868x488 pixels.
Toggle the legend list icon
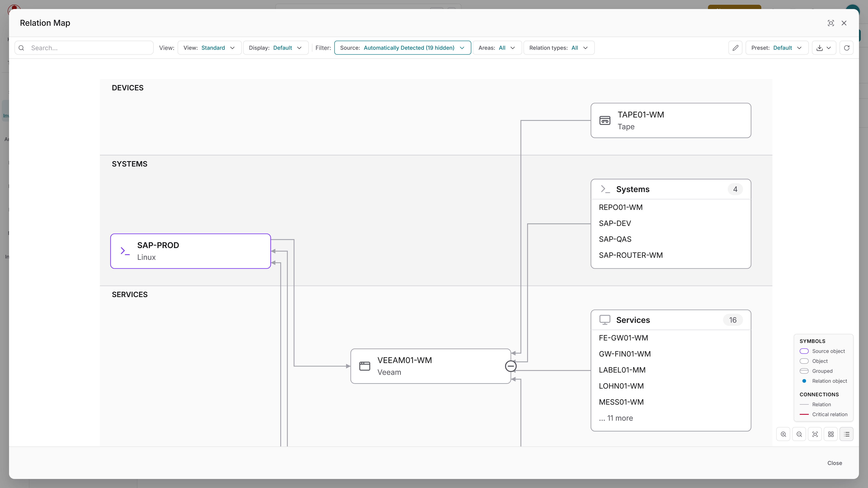847,434
